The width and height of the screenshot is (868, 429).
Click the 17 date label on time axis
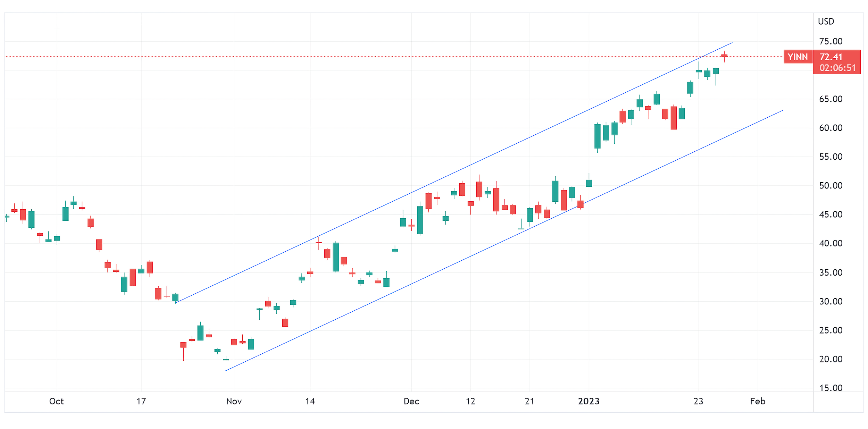[141, 402]
